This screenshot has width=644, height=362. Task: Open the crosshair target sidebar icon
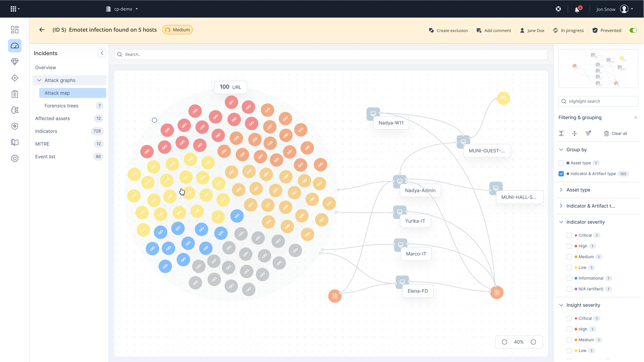(15, 78)
